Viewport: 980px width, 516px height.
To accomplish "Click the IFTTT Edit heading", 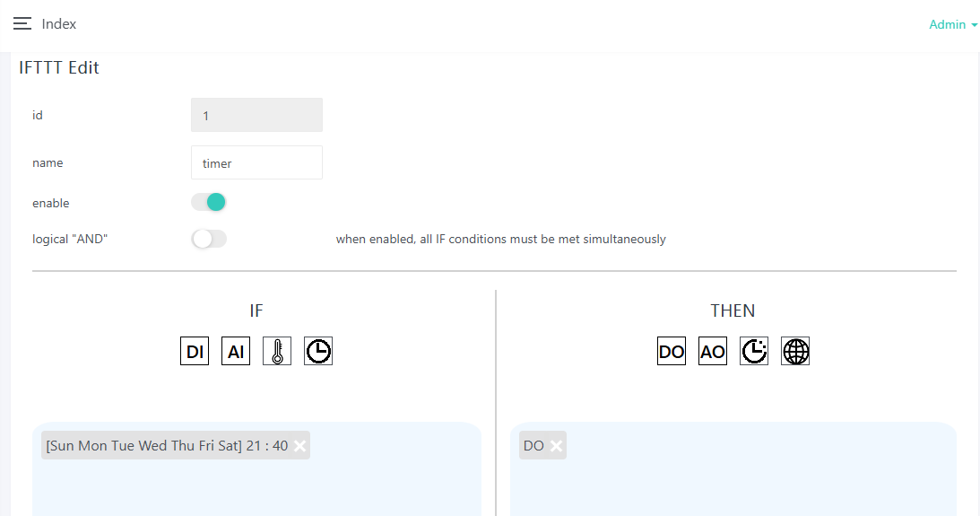I will pyautogui.click(x=59, y=67).
